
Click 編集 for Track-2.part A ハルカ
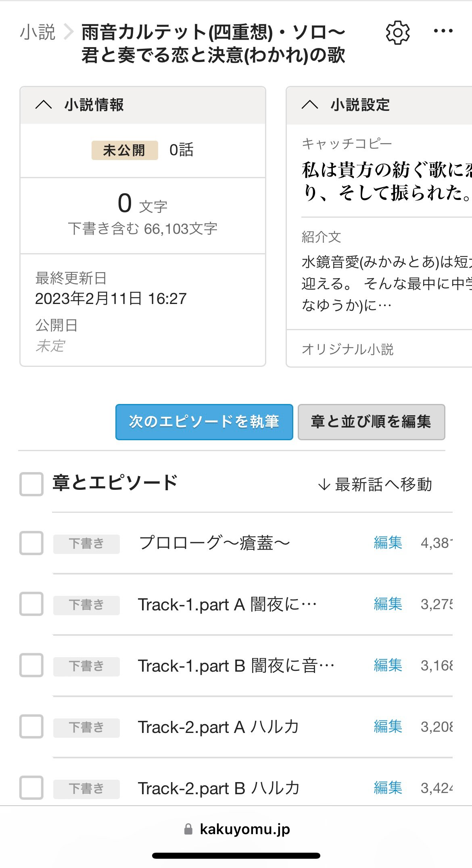tap(388, 726)
